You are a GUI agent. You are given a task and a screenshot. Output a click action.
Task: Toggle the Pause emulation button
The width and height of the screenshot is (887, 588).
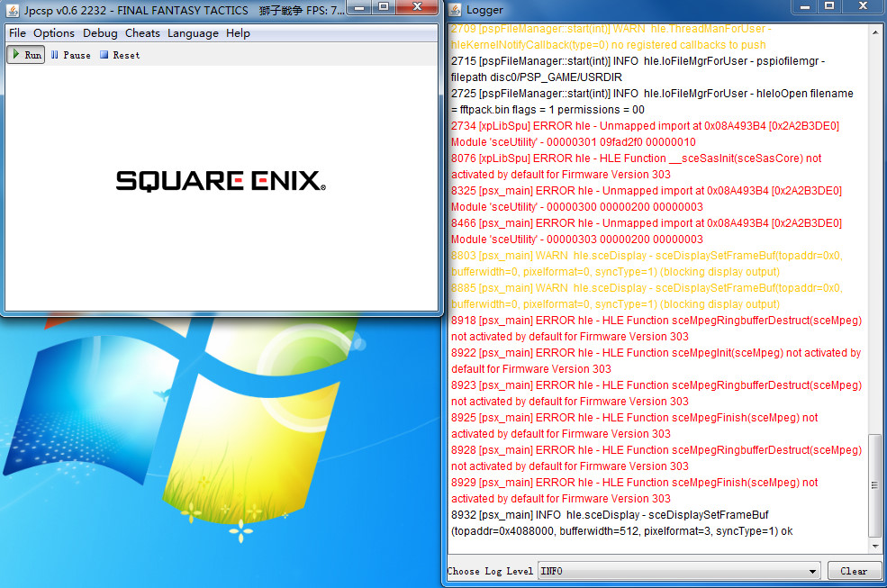tap(70, 55)
